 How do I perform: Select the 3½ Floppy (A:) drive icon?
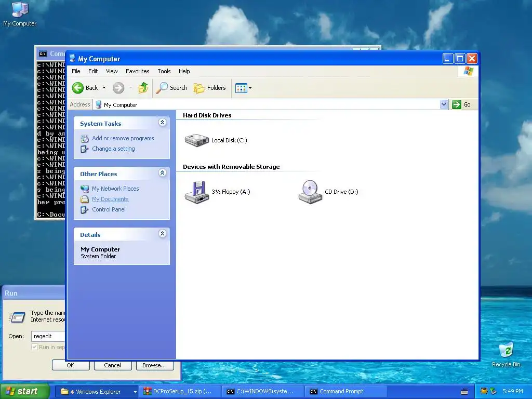(x=197, y=192)
